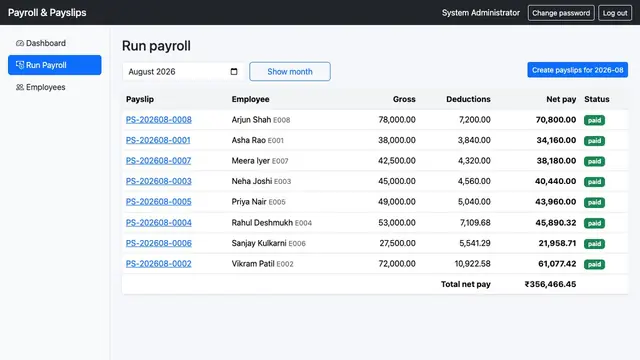
Task: Open payslip PS-202608-0003
Action: [x=159, y=181]
